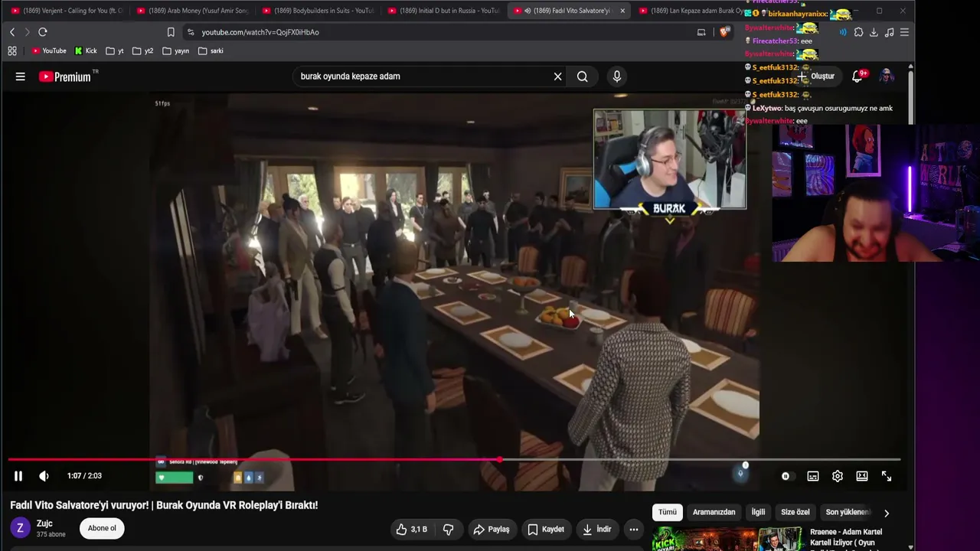Viewport: 980px width, 551px height.
Task: Close the Fadil Vito Salvatore tab
Action: click(x=622, y=11)
